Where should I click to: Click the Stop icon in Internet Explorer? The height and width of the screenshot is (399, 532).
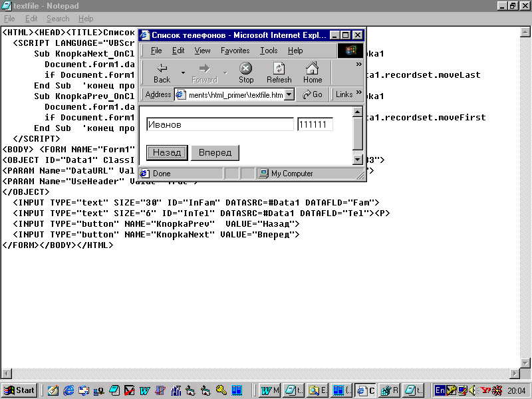pyautogui.click(x=246, y=72)
